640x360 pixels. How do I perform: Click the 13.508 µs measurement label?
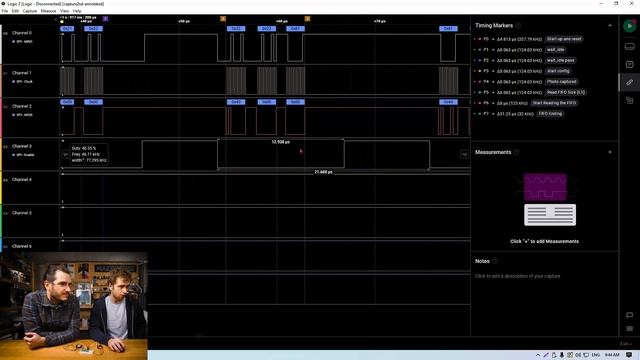point(280,142)
